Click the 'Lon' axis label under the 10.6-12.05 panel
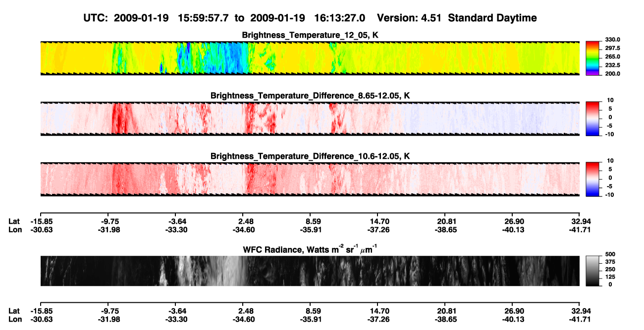Screen dimensions: 644x330 [15, 230]
